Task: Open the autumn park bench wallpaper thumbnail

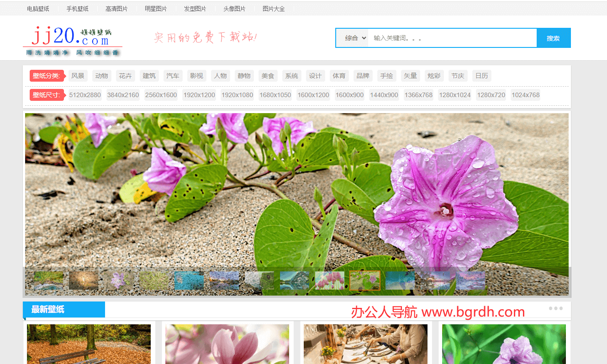Action: coord(89,344)
